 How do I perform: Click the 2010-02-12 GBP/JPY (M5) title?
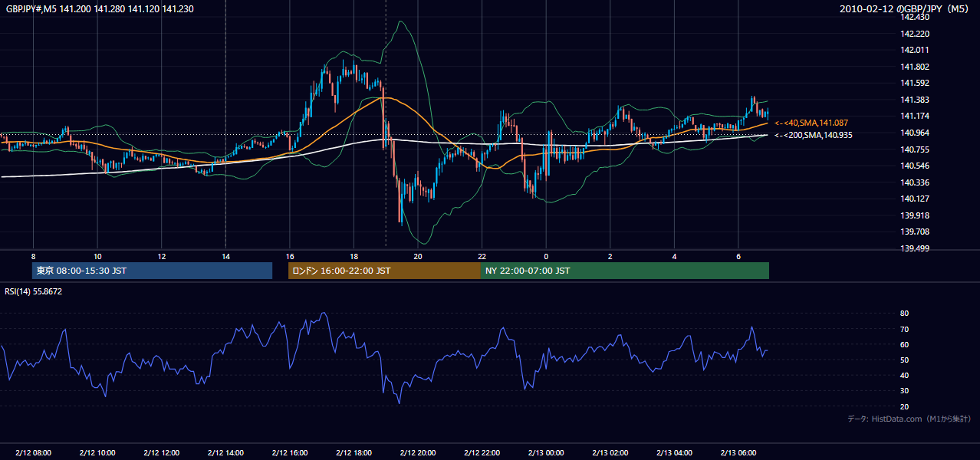pos(905,8)
